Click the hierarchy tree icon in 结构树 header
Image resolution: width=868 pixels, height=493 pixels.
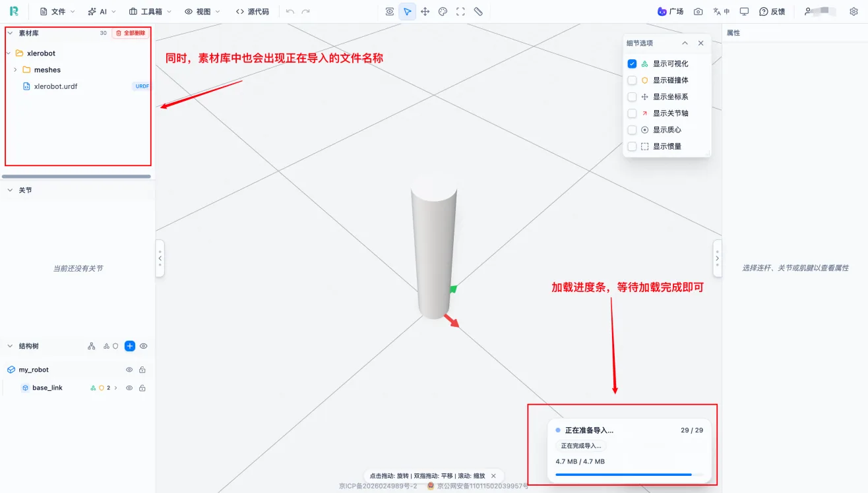92,346
